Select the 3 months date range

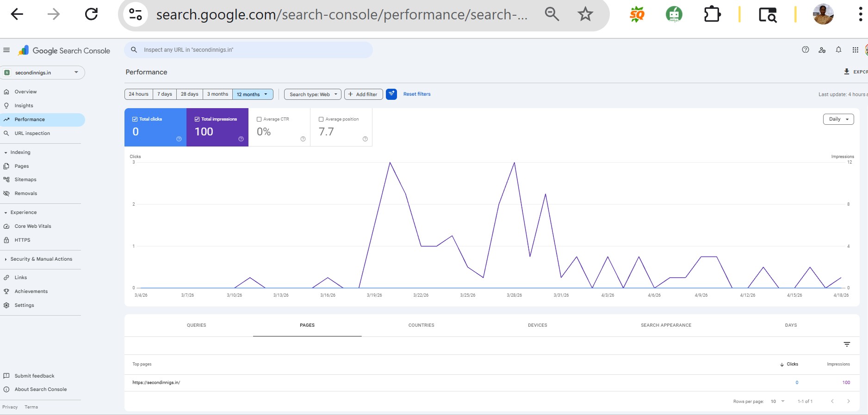(x=217, y=94)
